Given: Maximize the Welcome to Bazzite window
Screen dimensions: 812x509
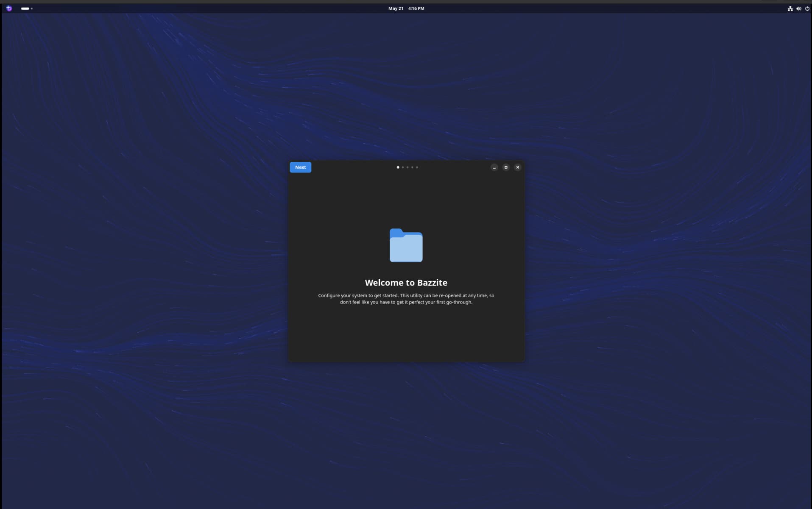Looking at the screenshot, I should (x=506, y=167).
